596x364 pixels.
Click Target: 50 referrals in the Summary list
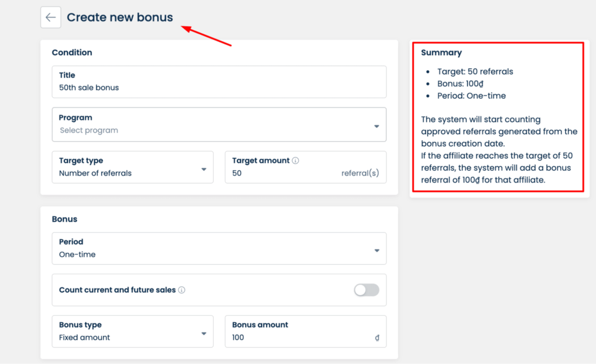point(475,72)
